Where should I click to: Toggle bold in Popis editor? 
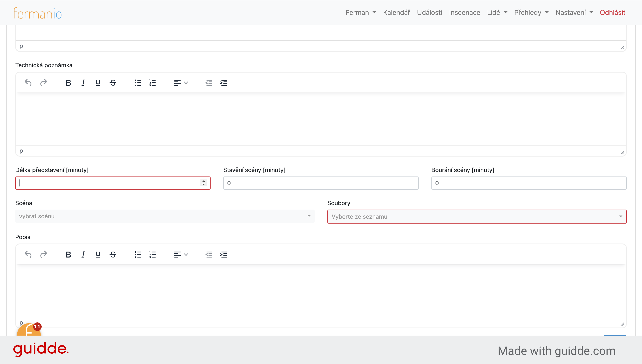pos(68,255)
